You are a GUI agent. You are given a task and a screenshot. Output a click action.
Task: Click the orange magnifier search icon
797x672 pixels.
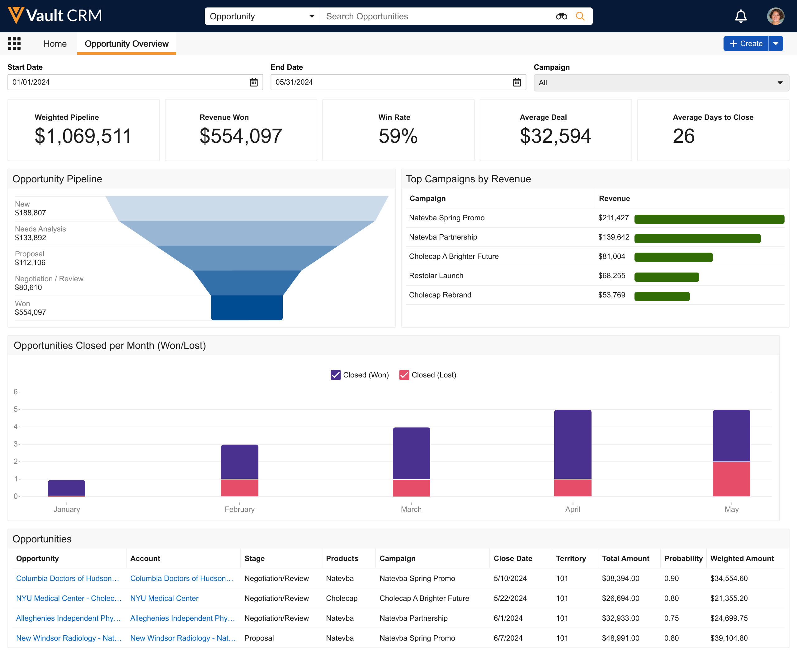pyautogui.click(x=580, y=16)
